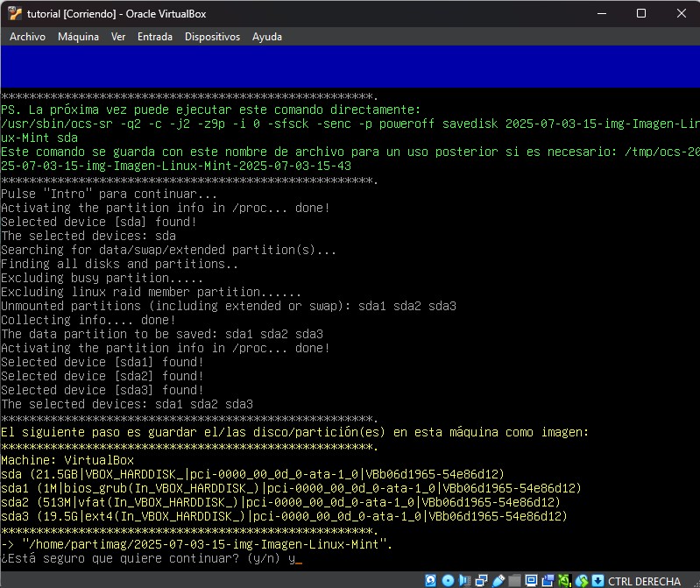Click 'Unmounted partitions' output line
The width and height of the screenshot is (700, 588).
point(229,306)
